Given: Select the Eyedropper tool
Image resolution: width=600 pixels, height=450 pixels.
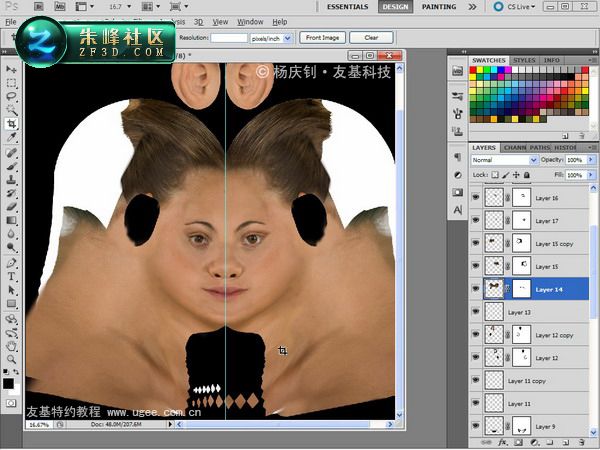Looking at the screenshot, I should pyautogui.click(x=11, y=137).
